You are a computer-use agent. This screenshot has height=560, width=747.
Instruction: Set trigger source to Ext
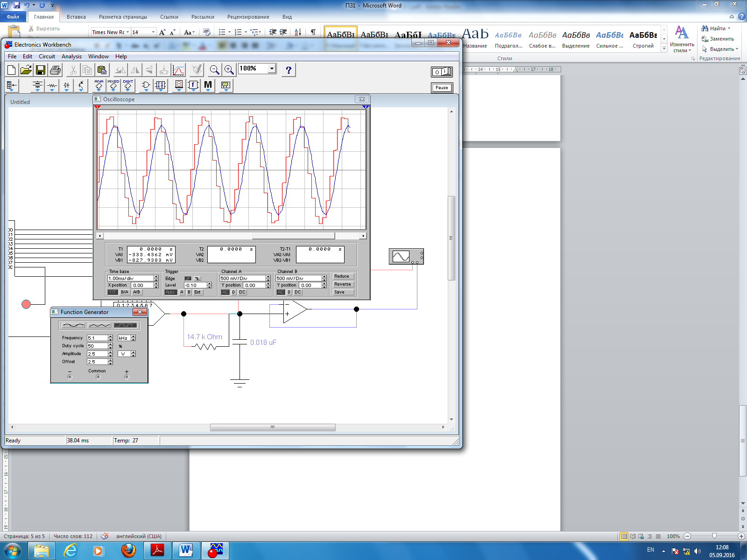point(197,292)
